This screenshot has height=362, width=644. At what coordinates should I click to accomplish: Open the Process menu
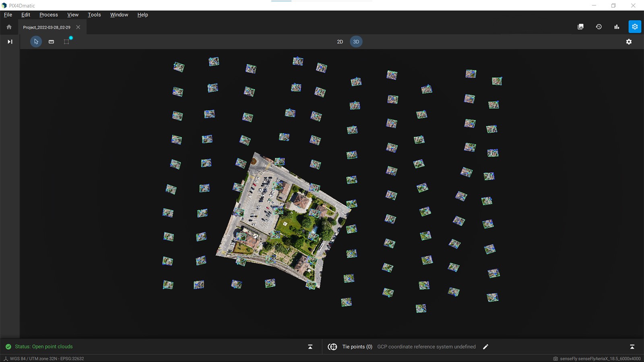point(49,14)
